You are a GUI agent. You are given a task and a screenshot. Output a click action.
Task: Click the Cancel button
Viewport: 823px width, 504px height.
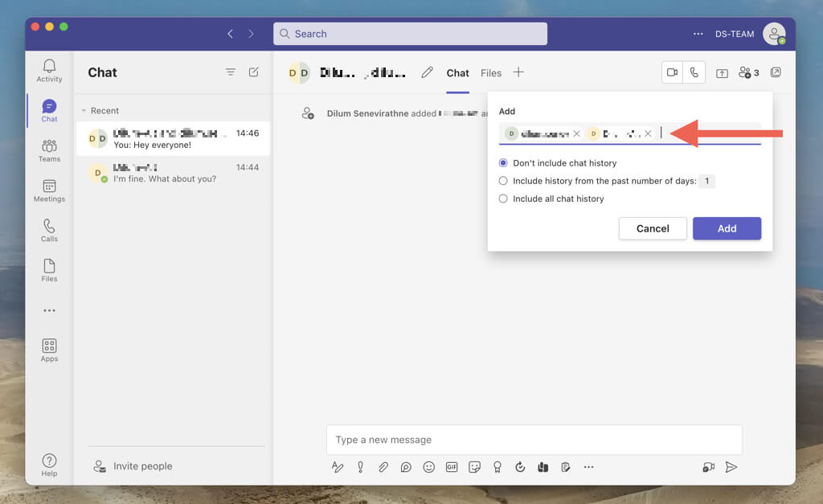653,228
